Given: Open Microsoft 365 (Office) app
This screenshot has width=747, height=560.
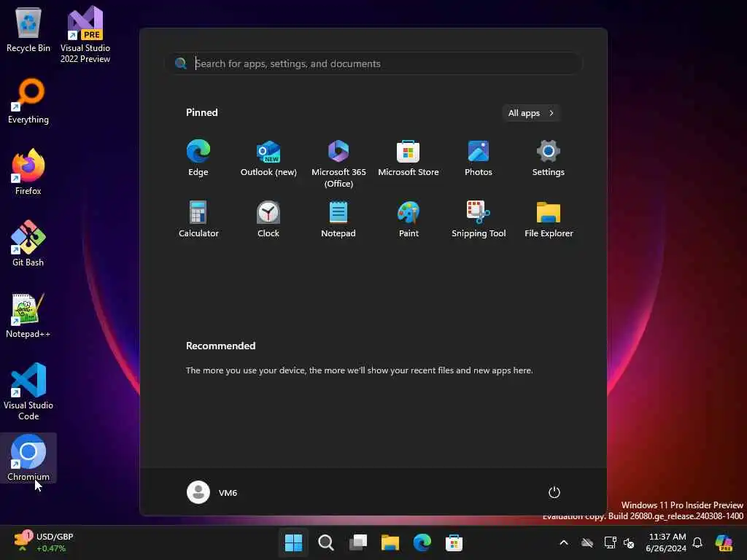Looking at the screenshot, I should 338,164.
